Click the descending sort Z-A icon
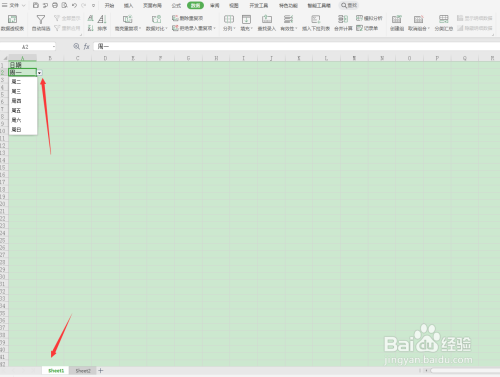 pyautogui.click(x=90, y=28)
